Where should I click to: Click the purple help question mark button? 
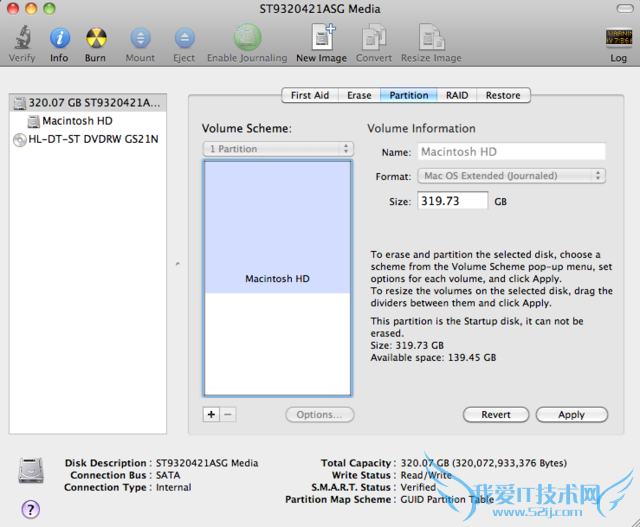[x=30, y=509]
